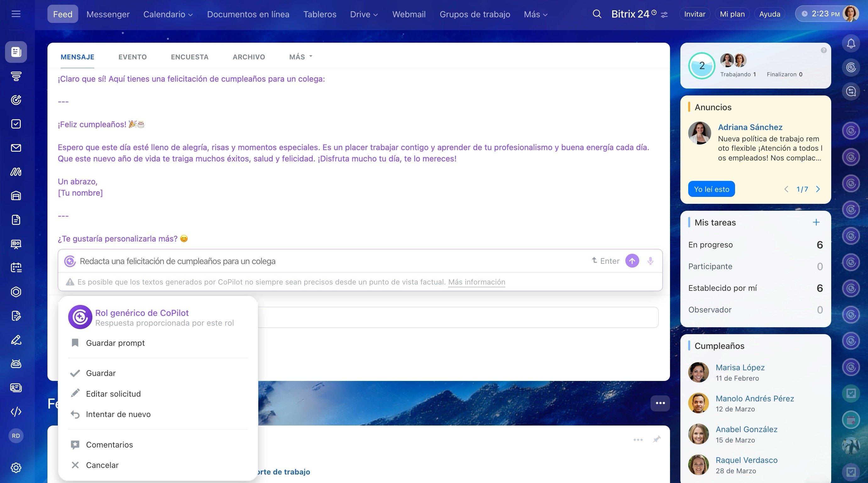Select Guardar prompt in CoPilot menu
Viewport: 868px width, 483px height.
[115, 343]
